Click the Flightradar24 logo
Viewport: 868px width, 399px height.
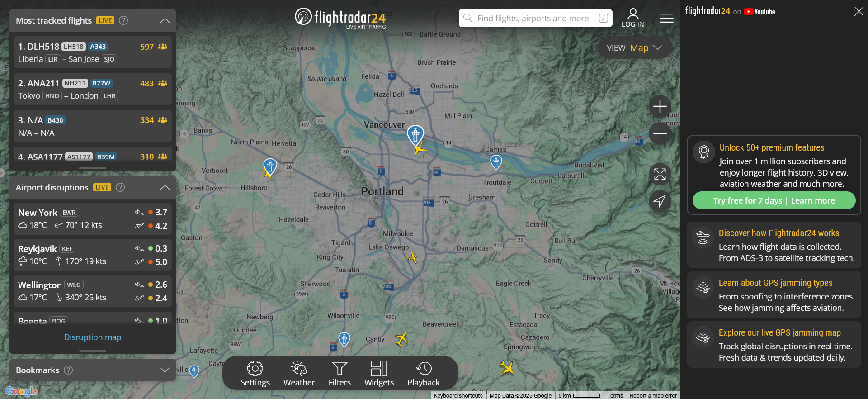tap(340, 18)
